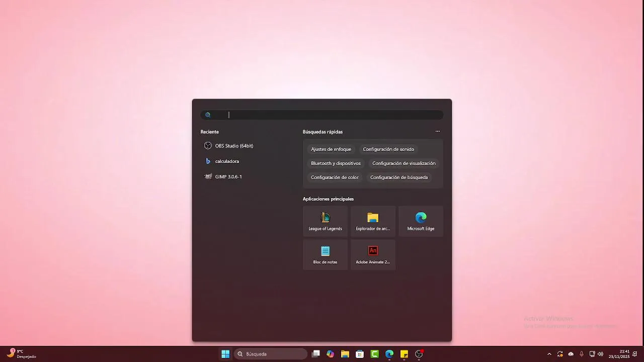
Task: Open the Windows Update tray icon
Action: pos(560,354)
